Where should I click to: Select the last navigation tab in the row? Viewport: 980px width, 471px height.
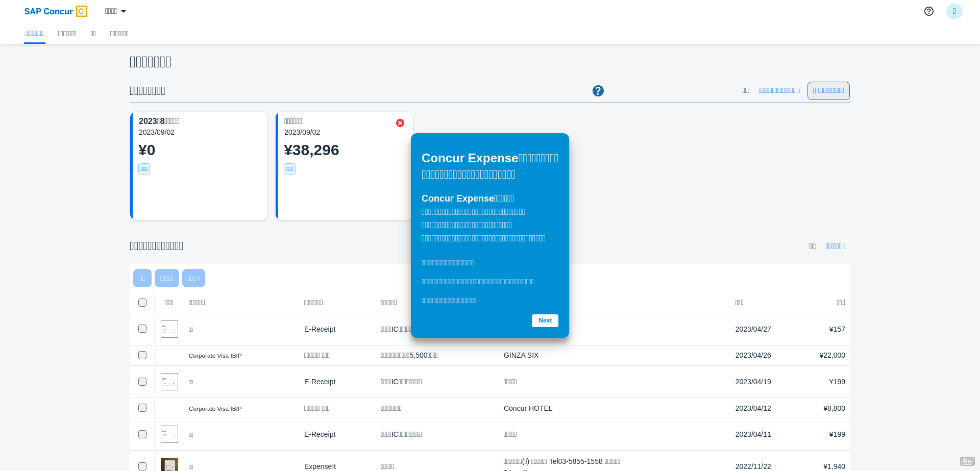point(119,34)
